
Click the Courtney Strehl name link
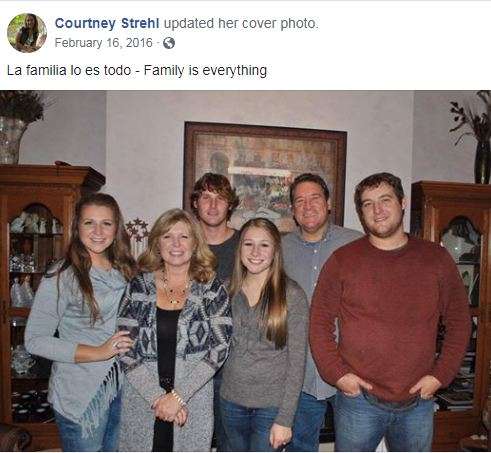(x=107, y=23)
